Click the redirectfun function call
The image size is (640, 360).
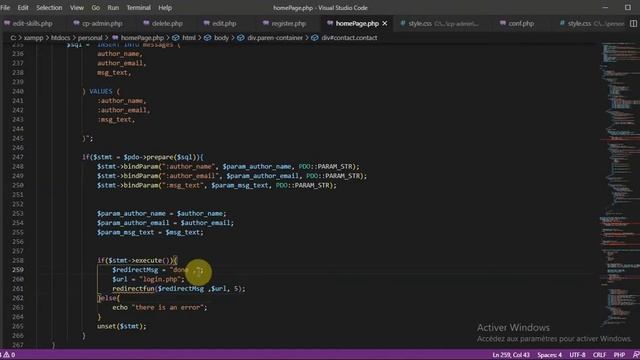pyautogui.click(x=179, y=289)
